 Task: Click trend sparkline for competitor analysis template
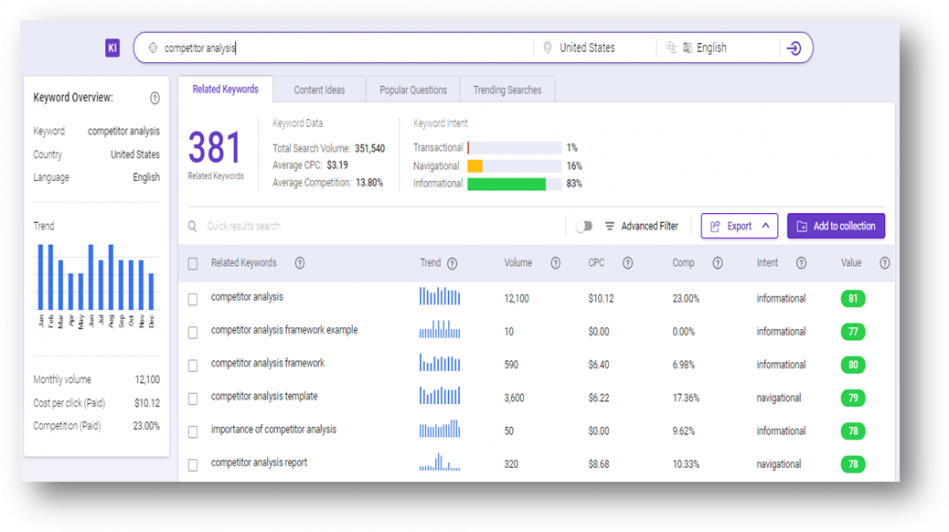point(440,396)
